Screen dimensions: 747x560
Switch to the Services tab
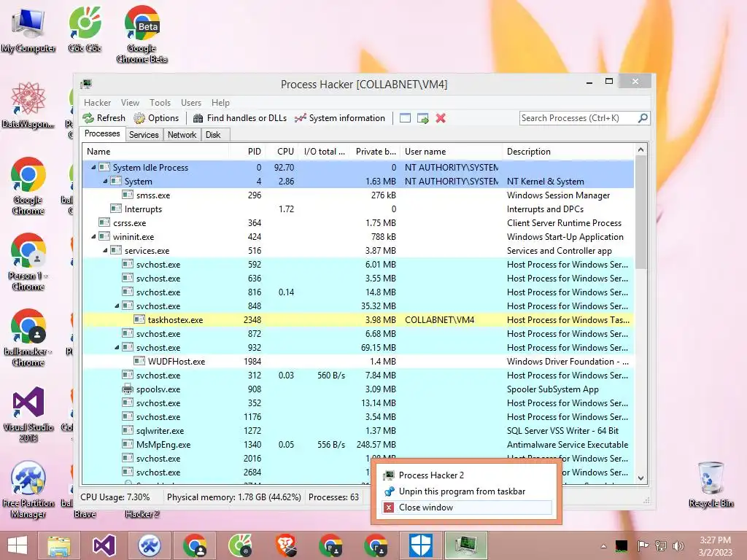tap(144, 135)
